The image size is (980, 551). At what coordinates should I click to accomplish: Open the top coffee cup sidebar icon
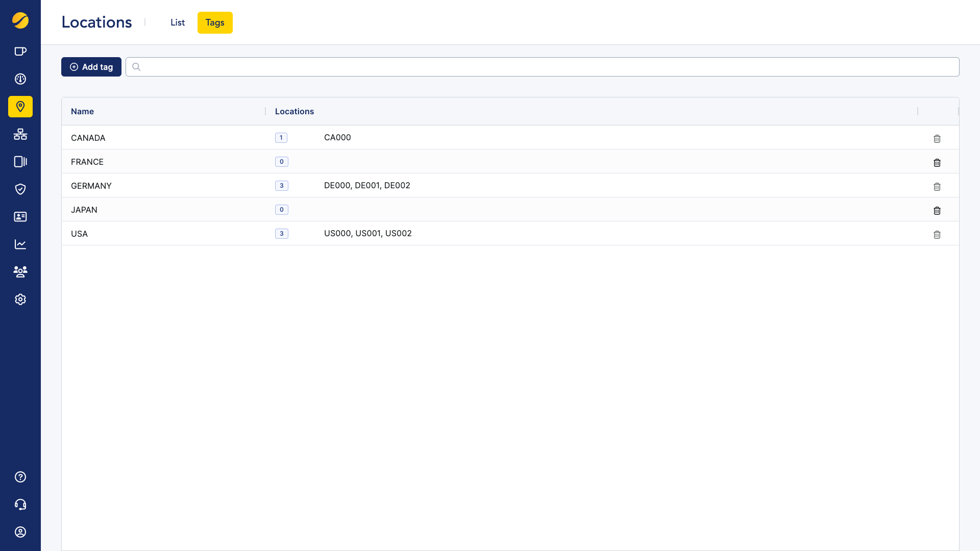20,51
